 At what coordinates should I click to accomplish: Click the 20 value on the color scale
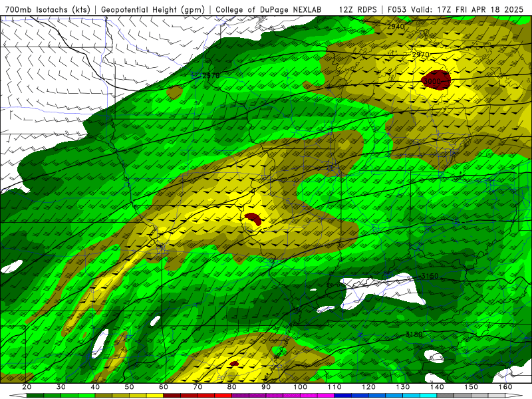27,387
